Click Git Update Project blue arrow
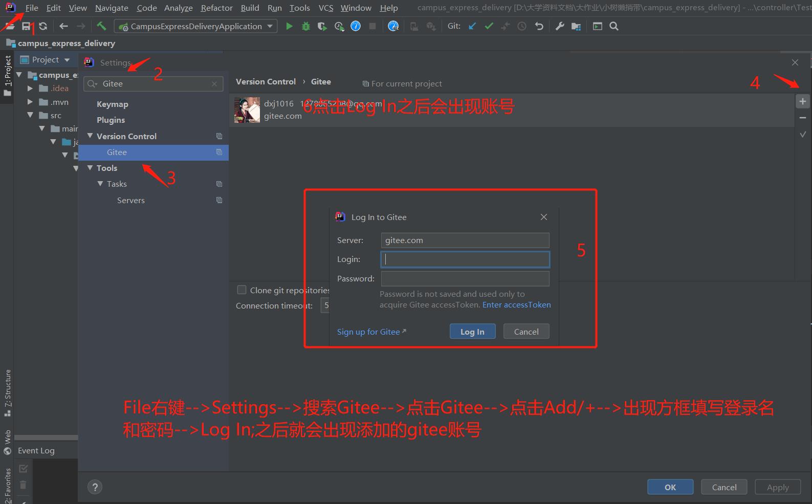The image size is (812, 504). pos(472,26)
